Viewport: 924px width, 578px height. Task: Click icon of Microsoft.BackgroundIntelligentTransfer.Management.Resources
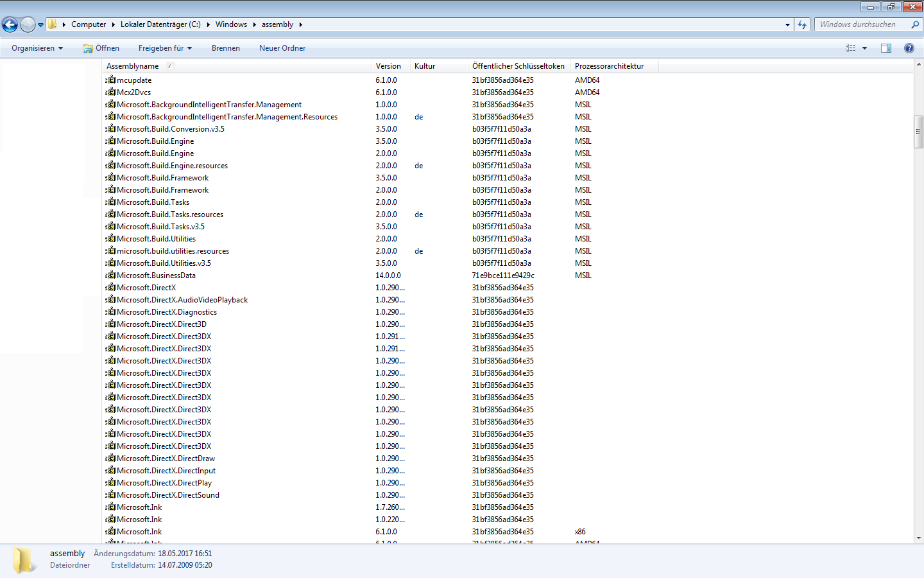click(x=110, y=117)
